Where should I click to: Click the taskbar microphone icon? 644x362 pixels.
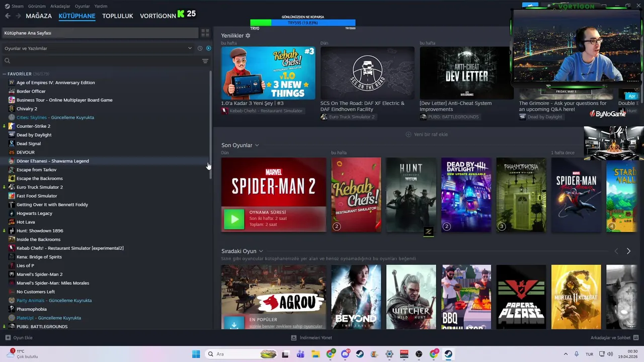(577, 354)
